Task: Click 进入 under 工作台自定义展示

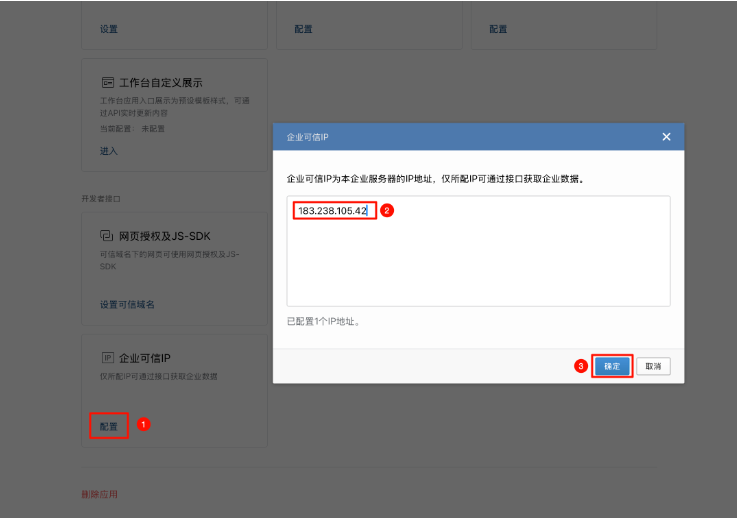Action: click(x=108, y=151)
